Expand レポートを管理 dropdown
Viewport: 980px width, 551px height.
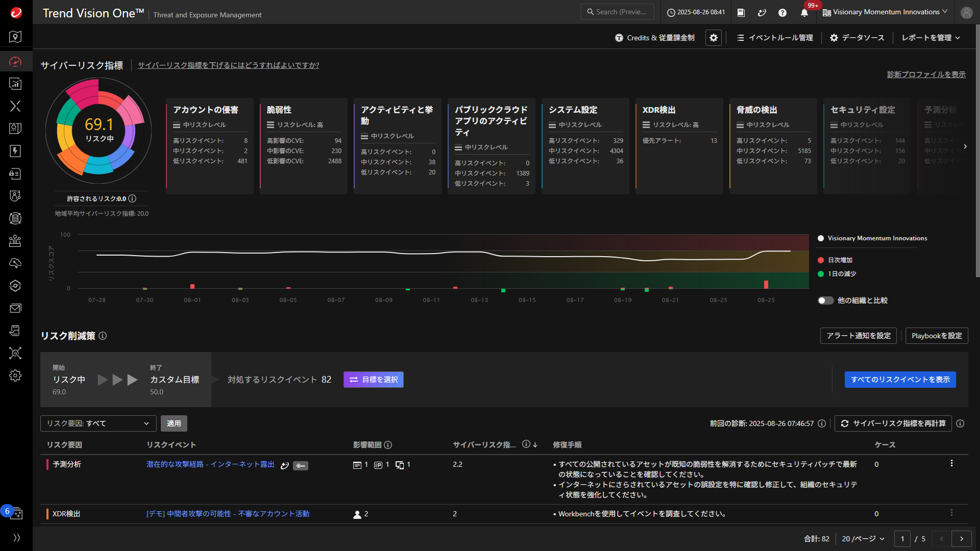(930, 38)
